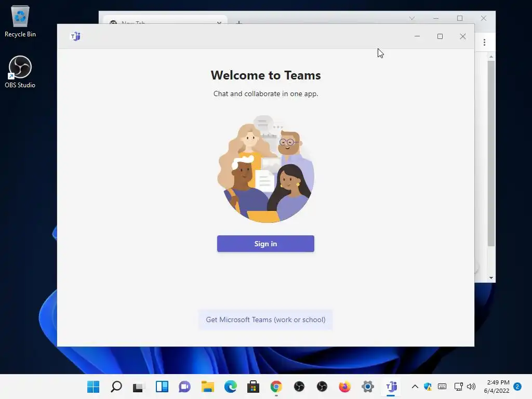
Task: Click the Chrome vertical scrollbar thumb
Action: tap(491, 153)
